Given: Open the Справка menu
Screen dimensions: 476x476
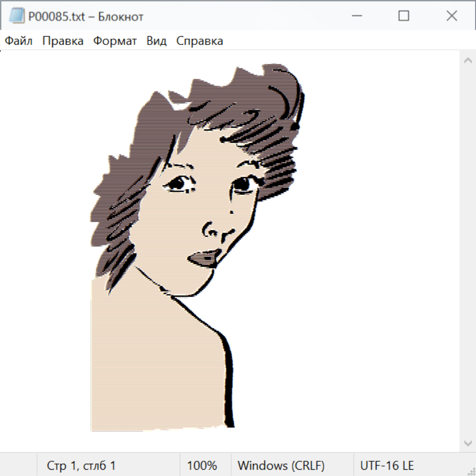Looking at the screenshot, I should pyautogui.click(x=199, y=41).
